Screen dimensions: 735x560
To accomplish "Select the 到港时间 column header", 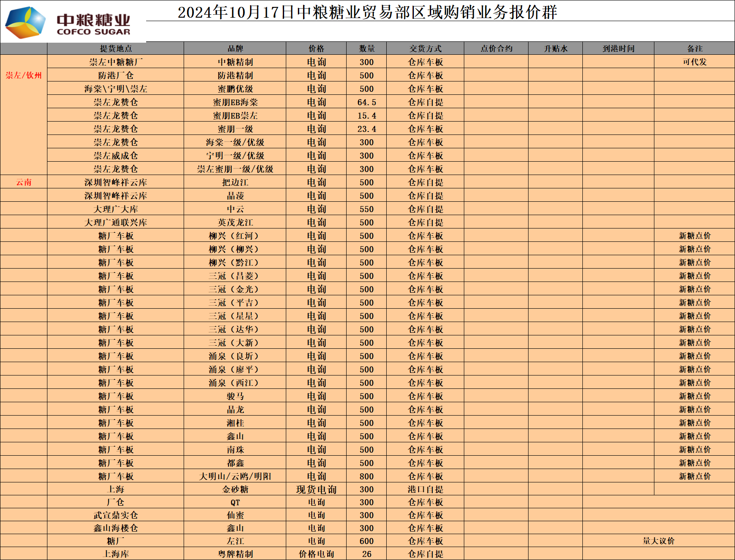I will pyautogui.click(x=618, y=49).
